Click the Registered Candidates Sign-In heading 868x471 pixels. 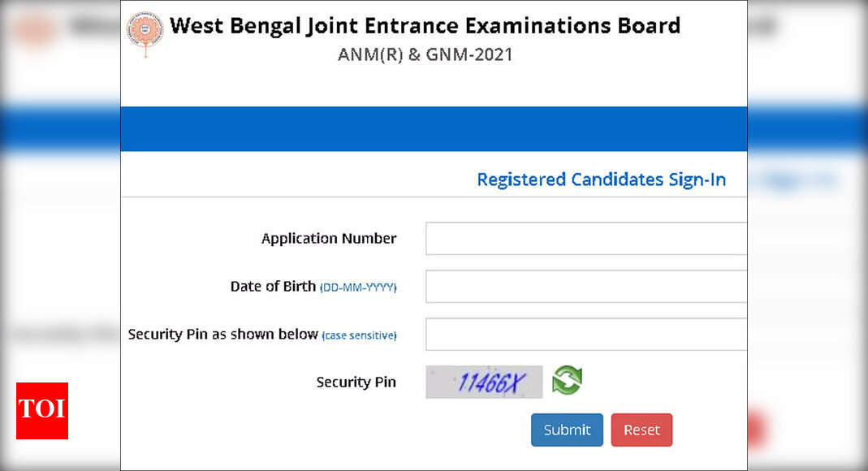pyautogui.click(x=601, y=180)
